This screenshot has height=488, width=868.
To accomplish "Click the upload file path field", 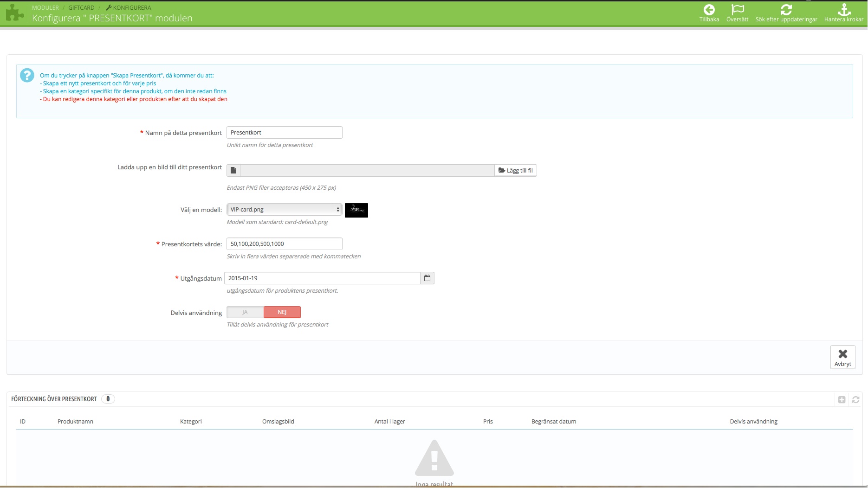I will [x=367, y=171].
